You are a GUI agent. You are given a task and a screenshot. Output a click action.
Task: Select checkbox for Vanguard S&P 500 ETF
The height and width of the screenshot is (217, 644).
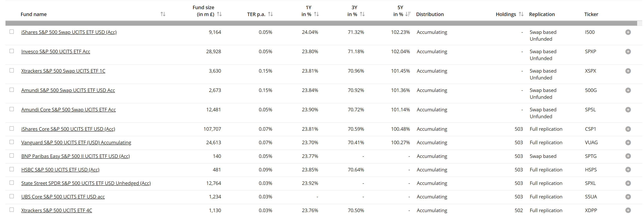(12, 142)
